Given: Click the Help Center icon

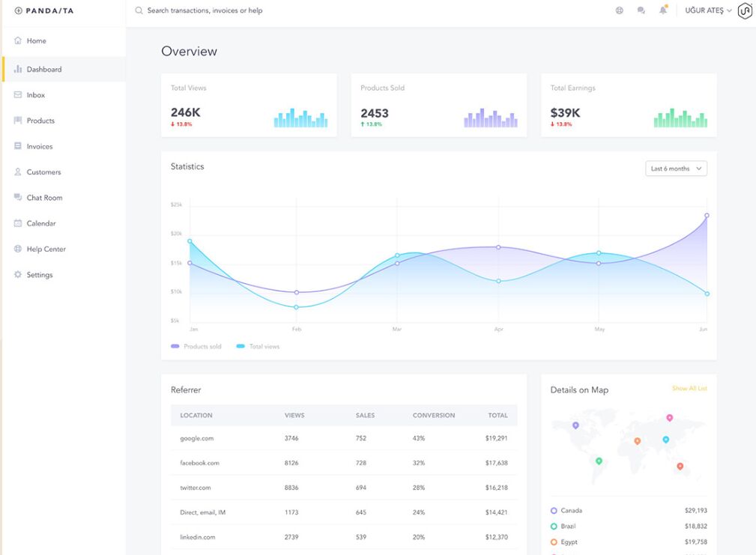Looking at the screenshot, I should [x=17, y=249].
